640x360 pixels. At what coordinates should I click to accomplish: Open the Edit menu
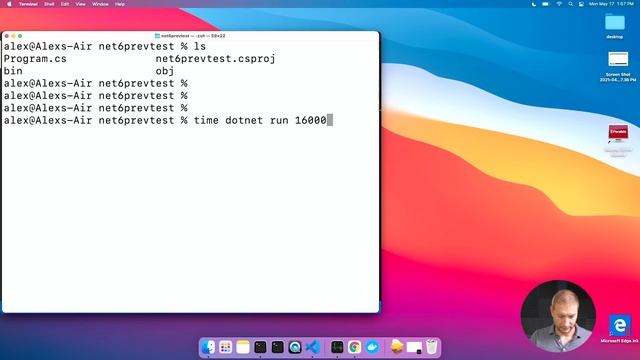65,4
